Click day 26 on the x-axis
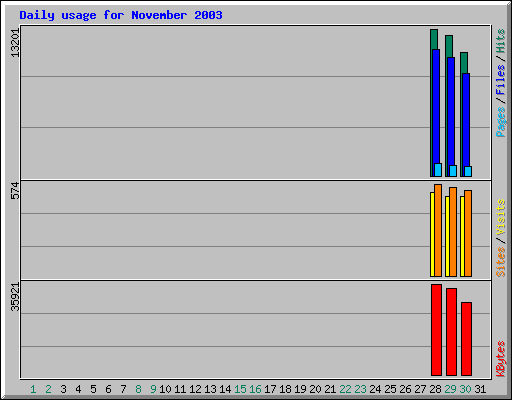This screenshot has height=400, width=512. tap(405, 389)
